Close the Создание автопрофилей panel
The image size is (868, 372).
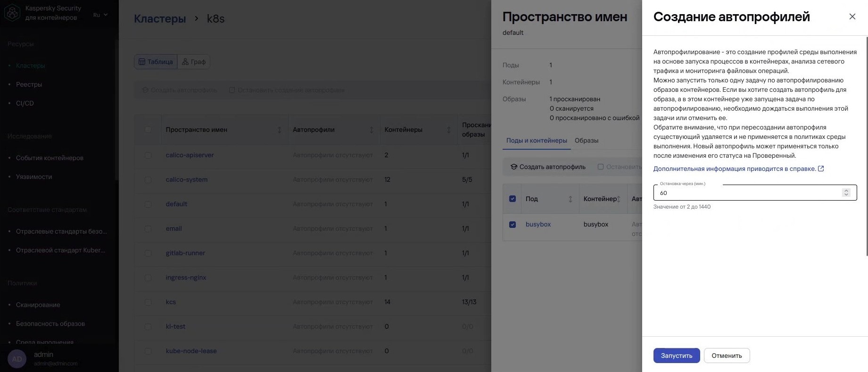(x=852, y=16)
